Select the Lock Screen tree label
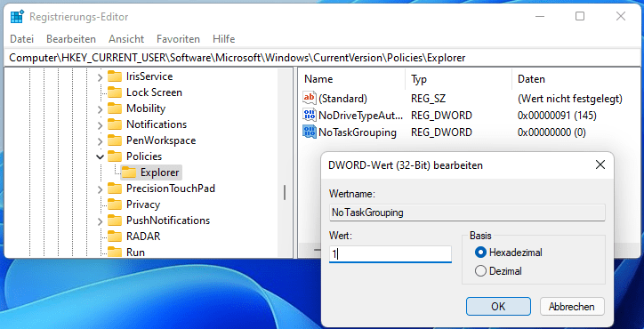This screenshot has height=329, width=644. point(154,92)
